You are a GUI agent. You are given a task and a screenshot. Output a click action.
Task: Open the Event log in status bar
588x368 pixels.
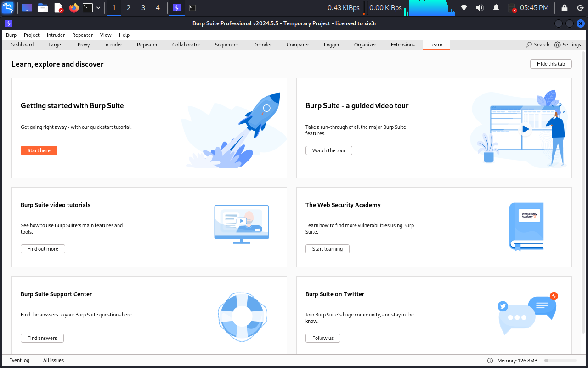click(19, 360)
